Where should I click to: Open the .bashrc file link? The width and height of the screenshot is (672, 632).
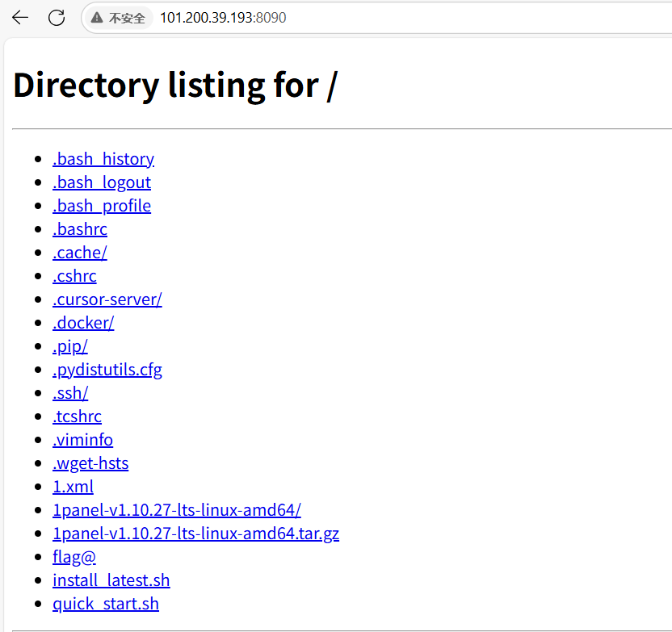pos(80,229)
